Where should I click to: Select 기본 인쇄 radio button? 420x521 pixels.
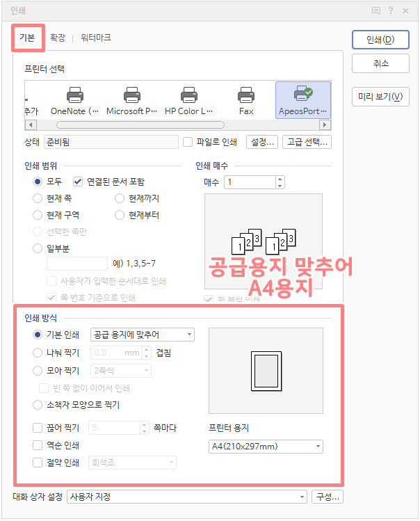pos(38,335)
